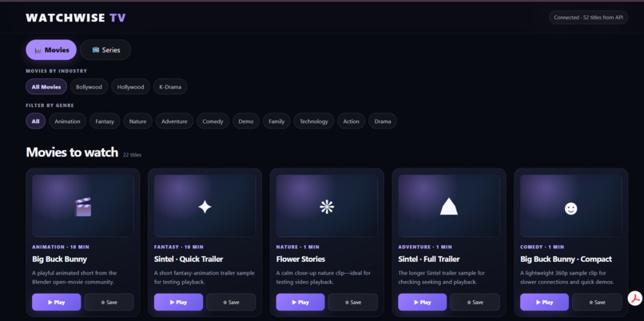Screen dimensions: 644x321
Task: Filter by Comedy genre
Action: pos(213,121)
